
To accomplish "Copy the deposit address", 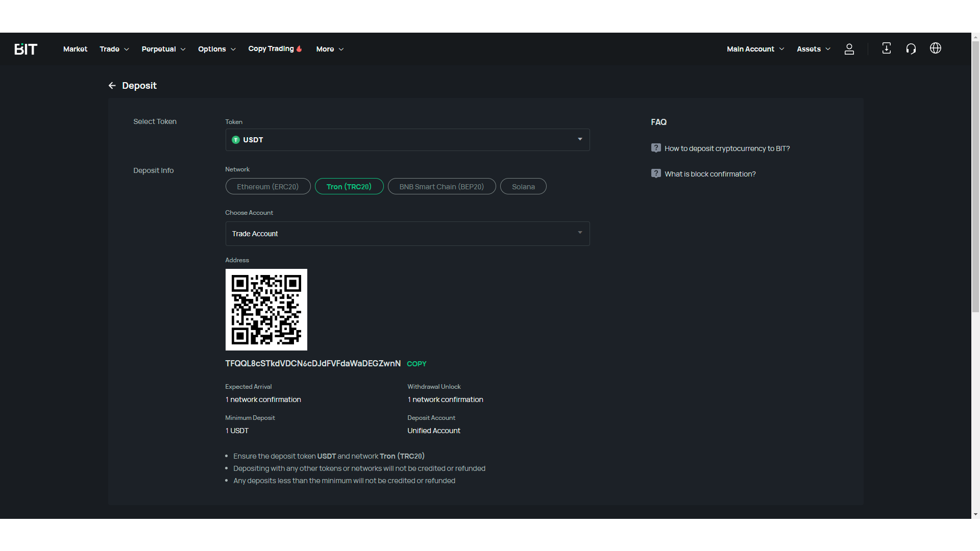I will click(x=416, y=364).
